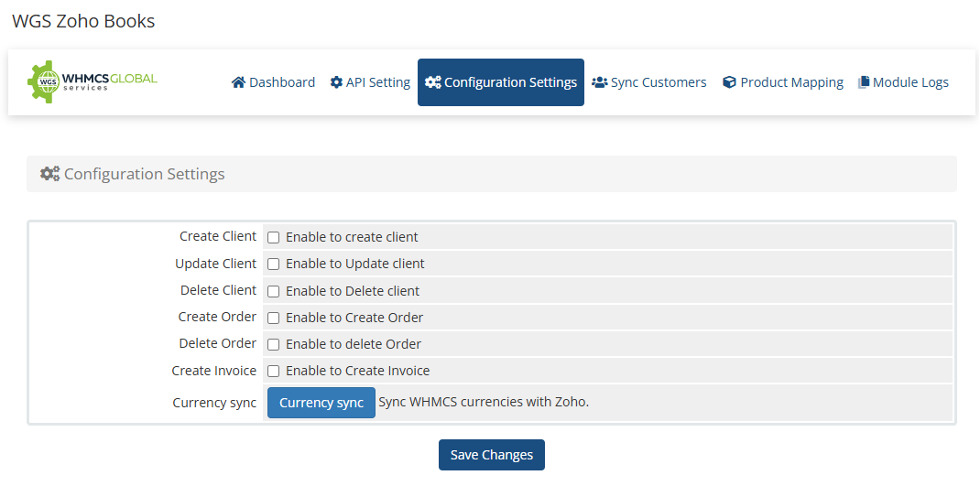Click the Save Changes button
Viewport: 980px width, 486px height.
tap(492, 455)
